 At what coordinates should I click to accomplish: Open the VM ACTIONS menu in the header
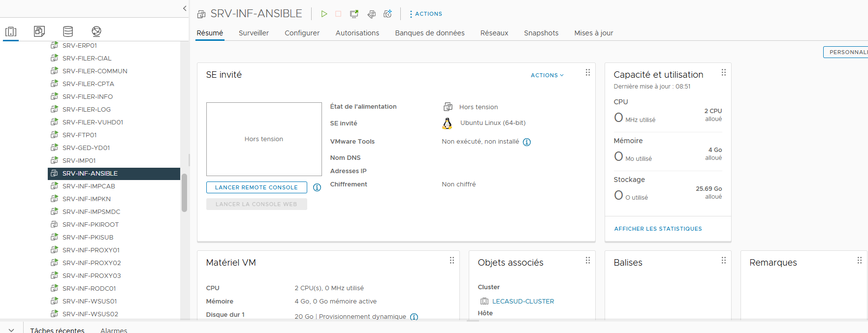tap(426, 14)
